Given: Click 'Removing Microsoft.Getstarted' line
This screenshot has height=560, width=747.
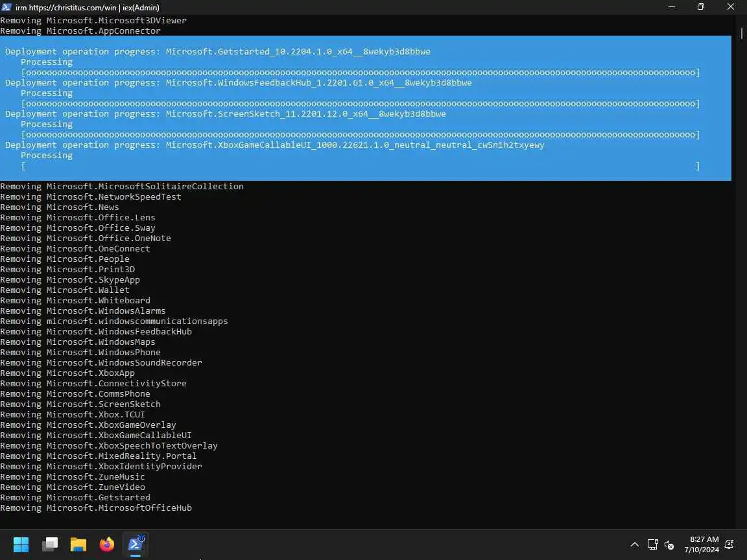Looking at the screenshot, I should [x=75, y=498].
